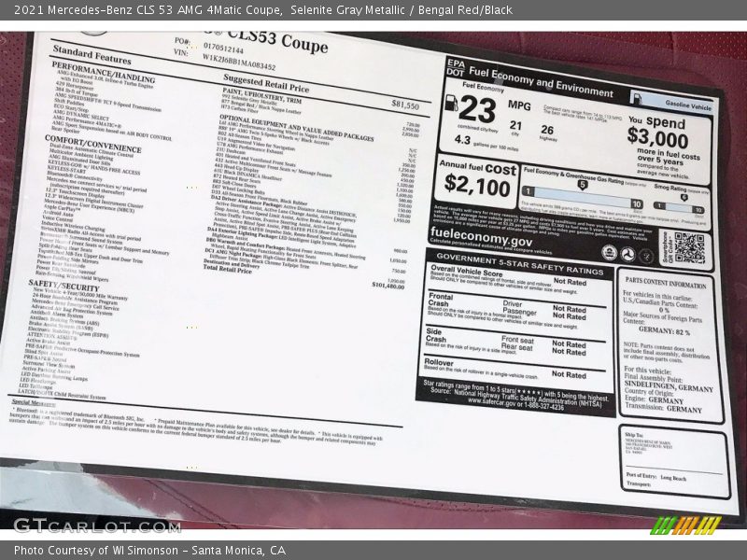
Task: Click the "Ship To:" label
Action: [634, 435]
